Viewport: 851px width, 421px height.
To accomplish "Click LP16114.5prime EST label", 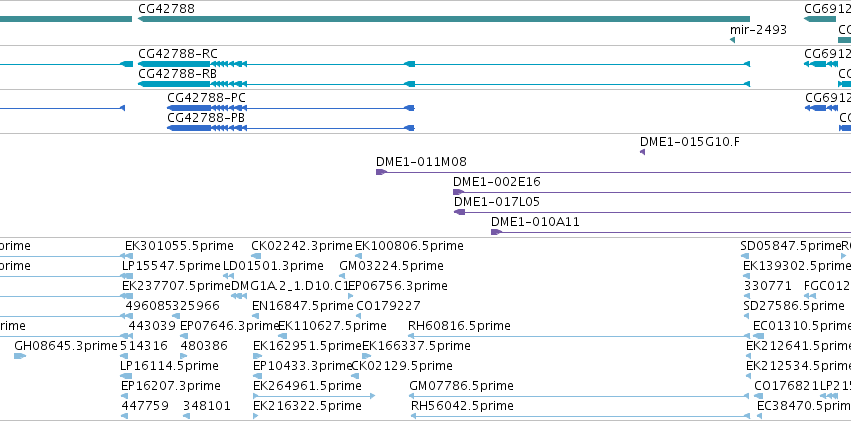I will 169,366.
